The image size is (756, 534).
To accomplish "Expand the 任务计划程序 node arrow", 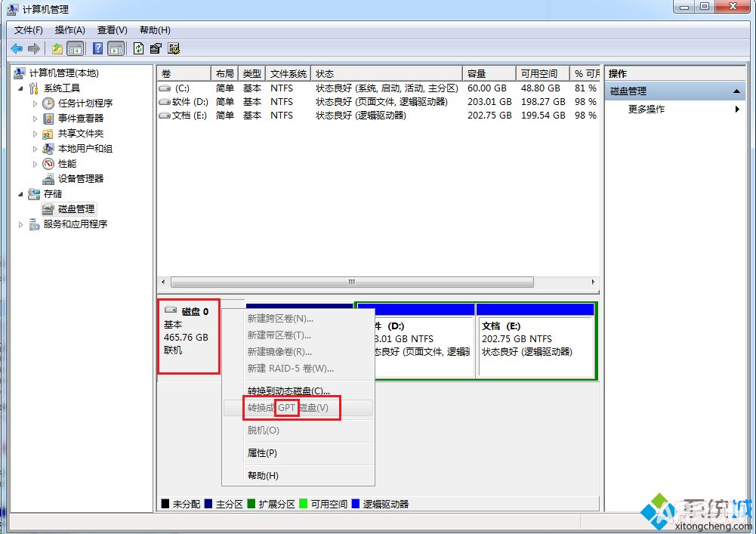I will click(x=35, y=103).
